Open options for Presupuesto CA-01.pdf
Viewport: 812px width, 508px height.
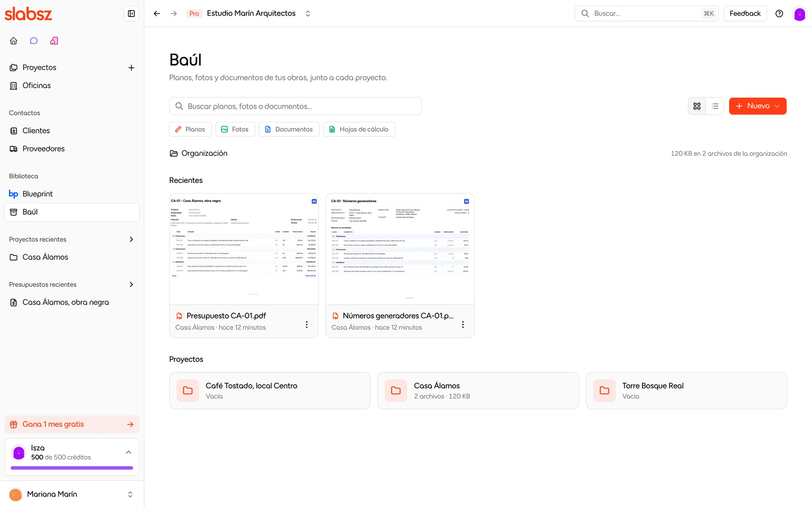coord(307,324)
